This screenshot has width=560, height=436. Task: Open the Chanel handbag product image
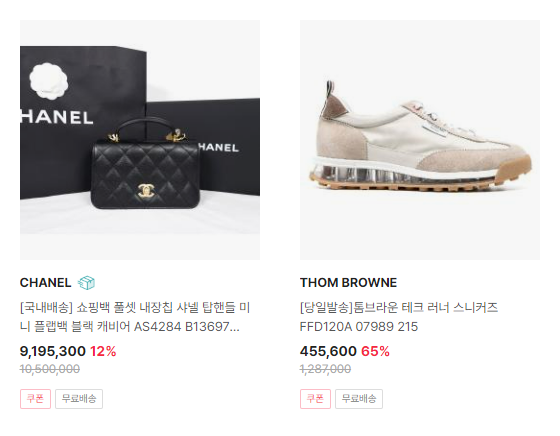140,140
